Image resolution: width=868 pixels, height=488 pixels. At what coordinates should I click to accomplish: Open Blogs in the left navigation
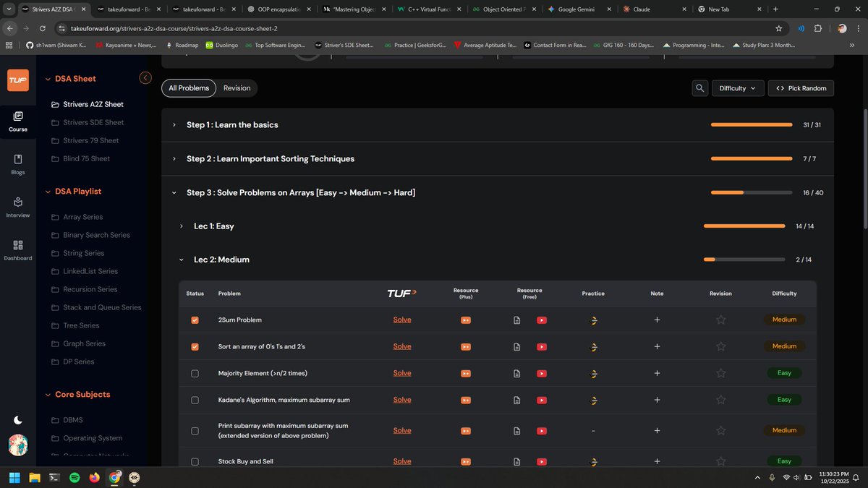click(18, 164)
